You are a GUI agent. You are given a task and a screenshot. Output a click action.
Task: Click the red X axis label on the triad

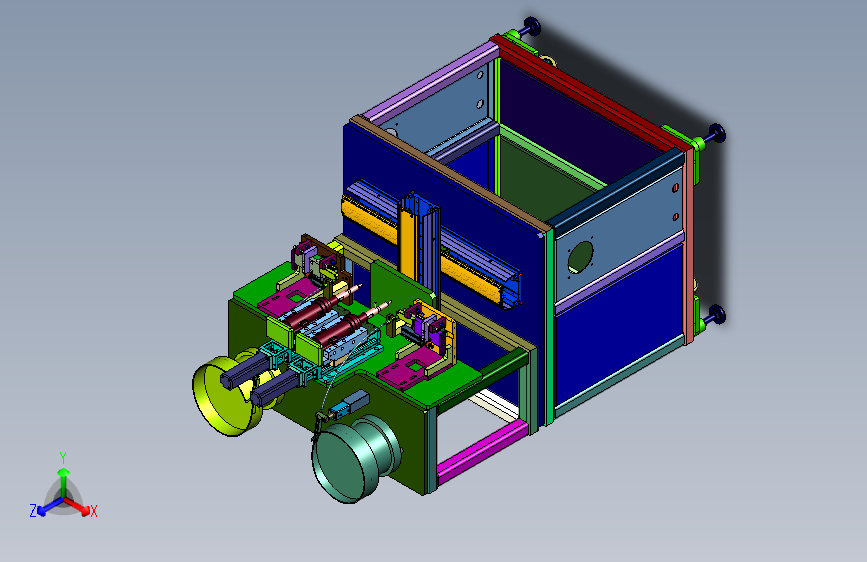93,511
